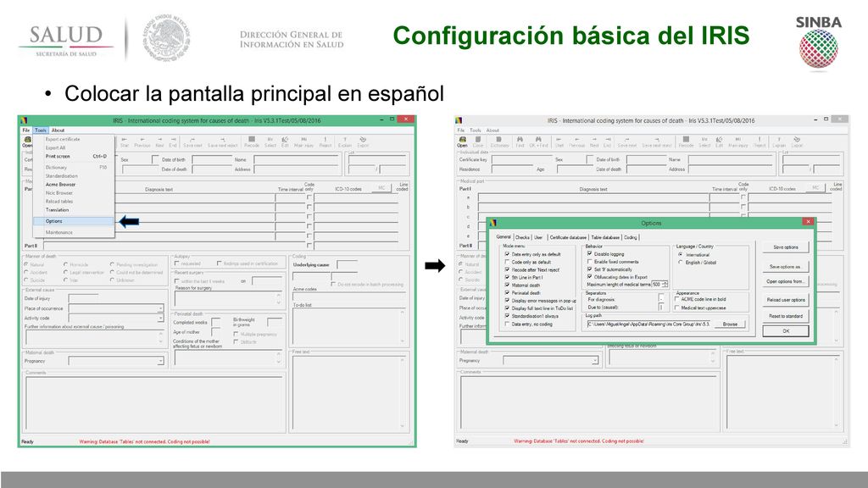Open Place of occurrence dropdown in the left IRIS window
Screen dimensions: 868x488
160,308
